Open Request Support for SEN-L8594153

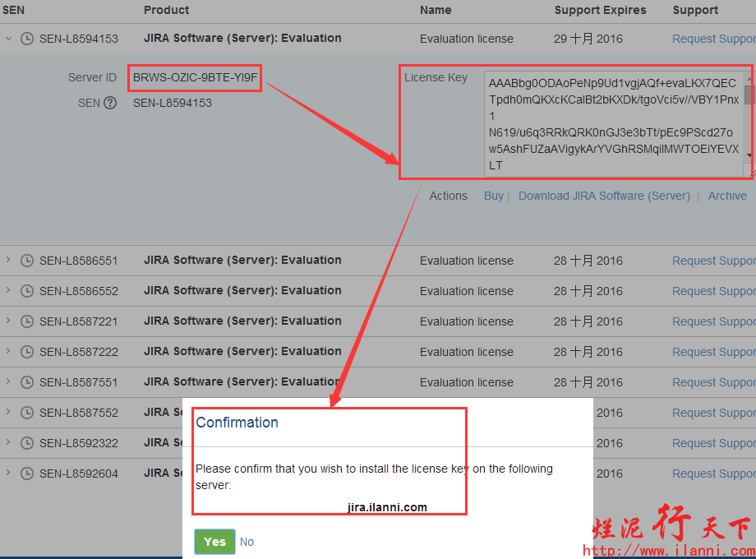click(x=713, y=39)
